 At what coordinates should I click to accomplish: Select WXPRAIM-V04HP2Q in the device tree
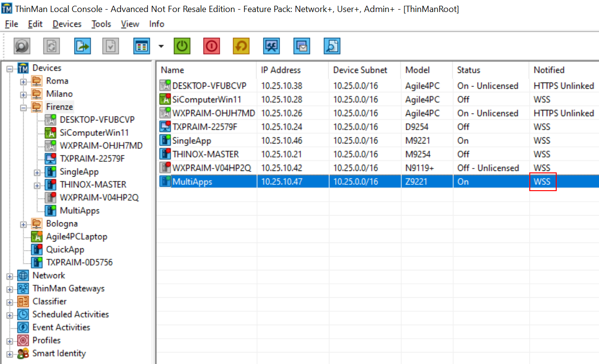pos(99,197)
